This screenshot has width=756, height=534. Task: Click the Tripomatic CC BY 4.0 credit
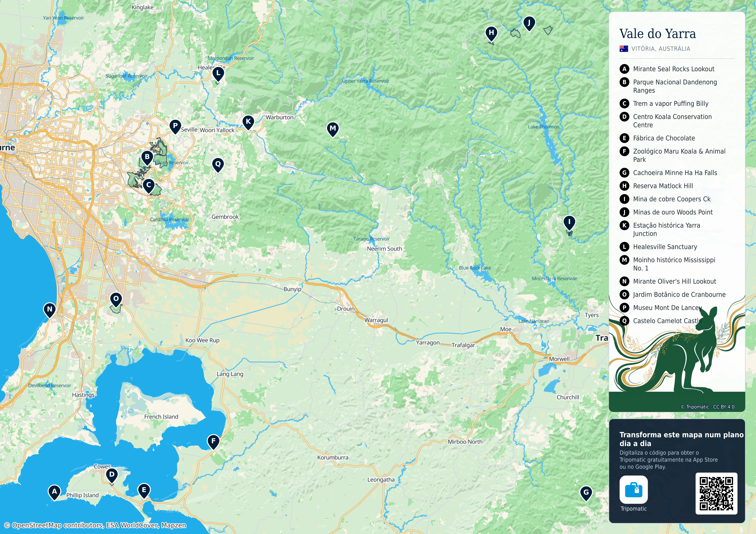[708, 407]
